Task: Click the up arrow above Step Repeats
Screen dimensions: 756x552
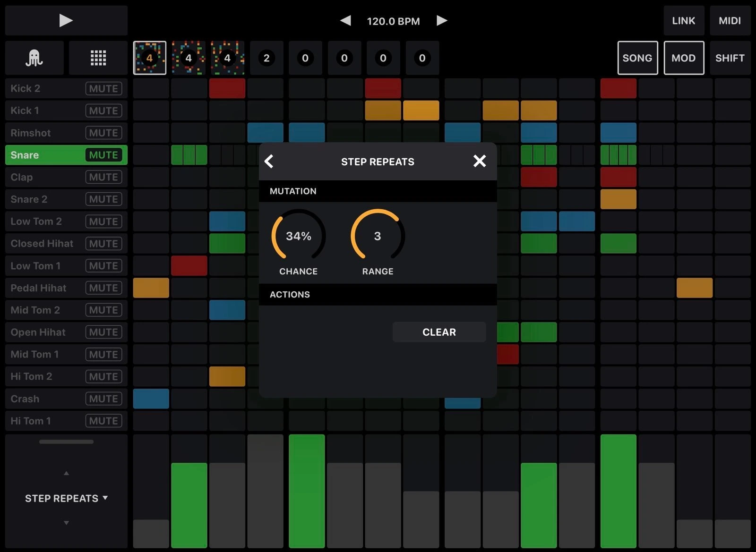Action: 66,473
